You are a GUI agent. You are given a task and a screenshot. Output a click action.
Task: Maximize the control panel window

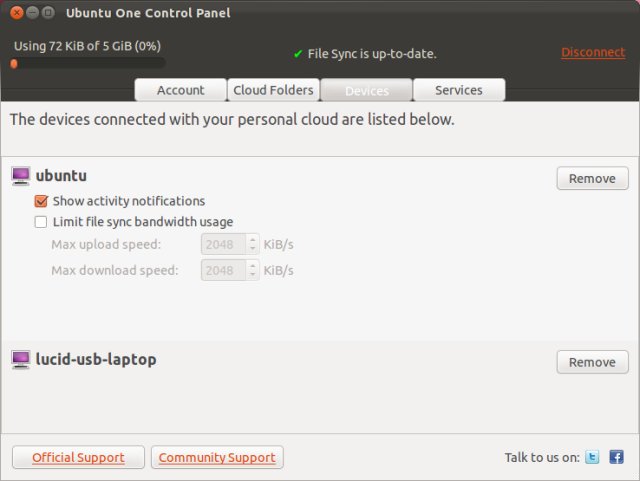49,13
